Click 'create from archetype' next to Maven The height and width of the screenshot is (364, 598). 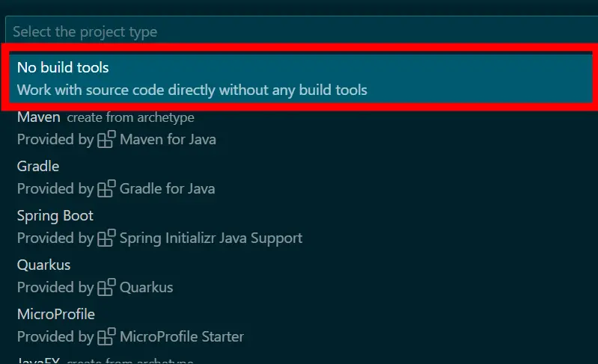click(130, 118)
